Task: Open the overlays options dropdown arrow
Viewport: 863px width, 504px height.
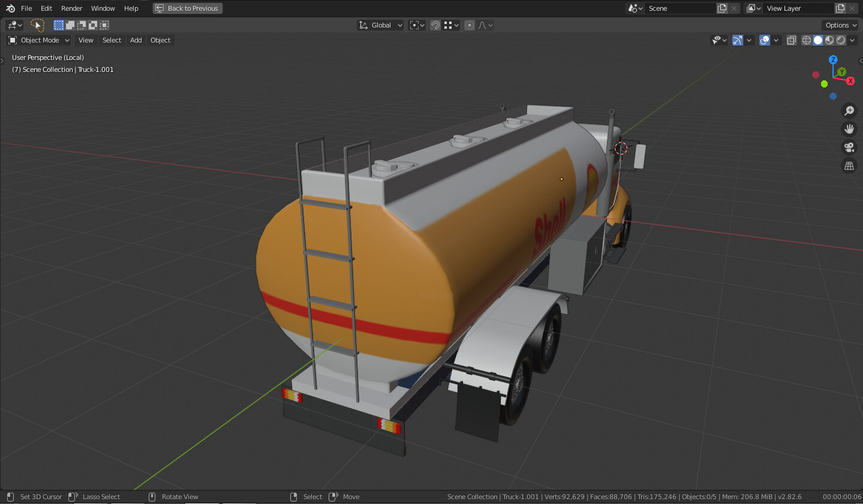Action: pos(776,40)
